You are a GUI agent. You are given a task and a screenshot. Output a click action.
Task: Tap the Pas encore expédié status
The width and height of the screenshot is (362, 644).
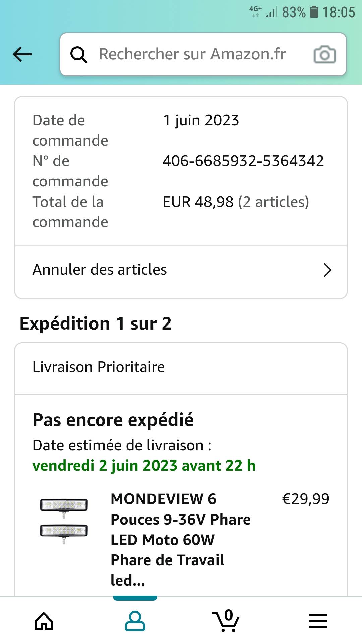coord(113,420)
